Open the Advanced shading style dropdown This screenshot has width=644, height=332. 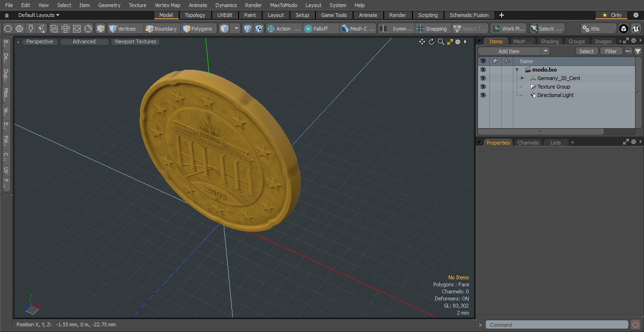pos(84,41)
